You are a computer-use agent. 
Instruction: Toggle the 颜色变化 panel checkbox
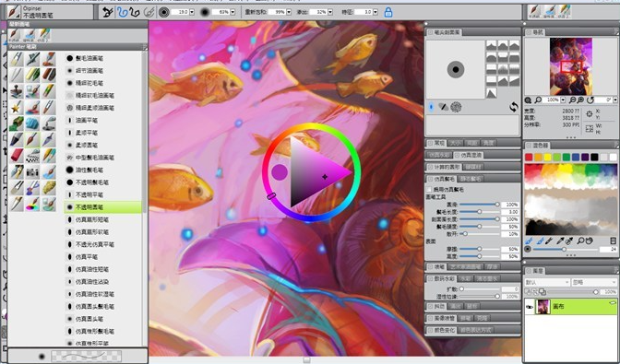[x=430, y=330]
